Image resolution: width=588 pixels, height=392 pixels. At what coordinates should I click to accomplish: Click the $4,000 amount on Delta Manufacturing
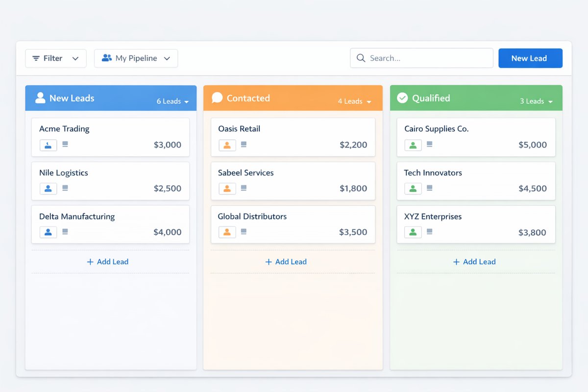click(168, 232)
